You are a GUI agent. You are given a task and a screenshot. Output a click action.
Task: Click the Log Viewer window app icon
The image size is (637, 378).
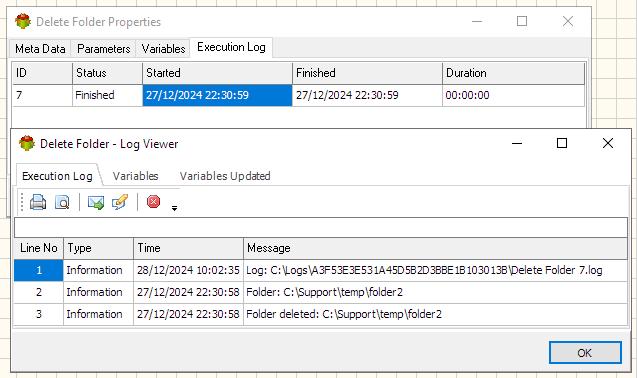tap(27, 143)
